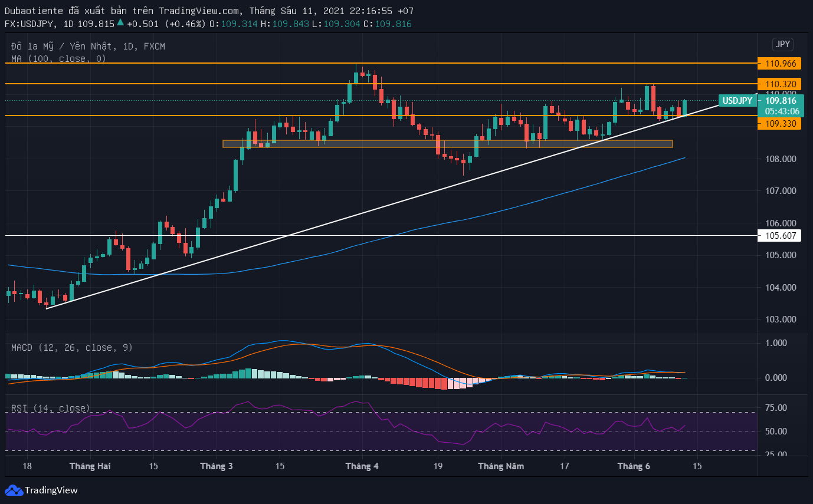Click the L:109.304 low value
The image size is (813, 504).
(x=336, y=24)
